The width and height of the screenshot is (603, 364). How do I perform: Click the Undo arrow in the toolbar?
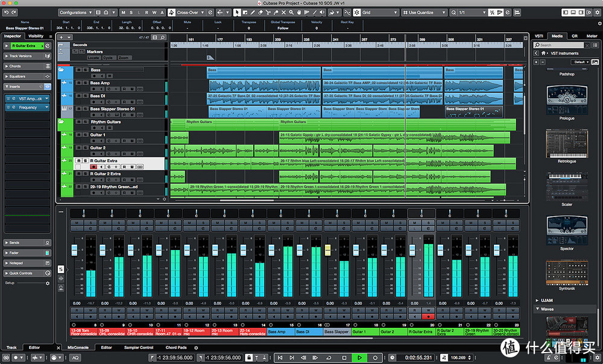(6, 12)
